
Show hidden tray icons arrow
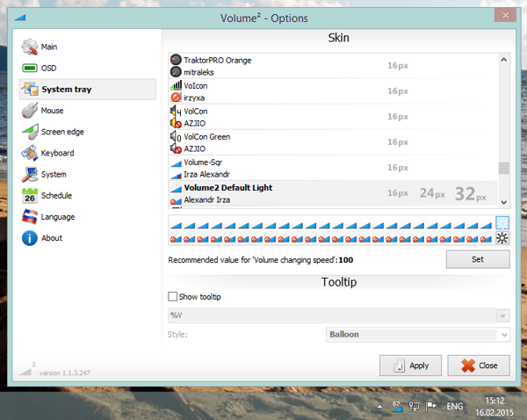tap(379, 407)
